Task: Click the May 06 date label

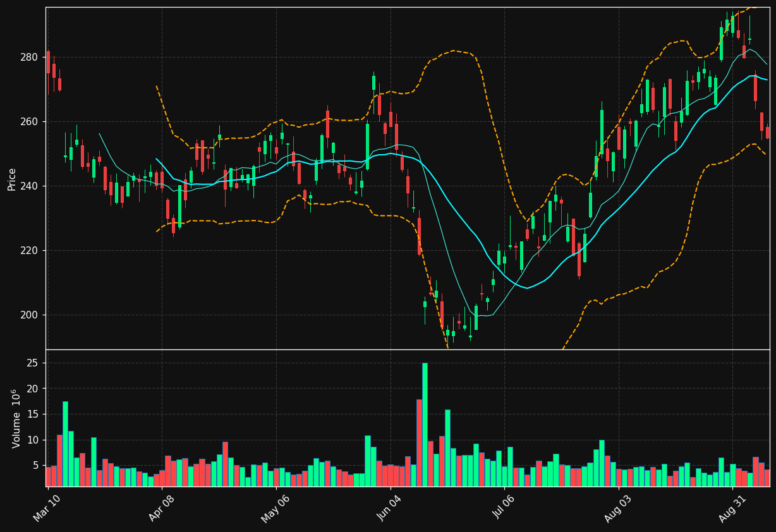Action: 275,509
